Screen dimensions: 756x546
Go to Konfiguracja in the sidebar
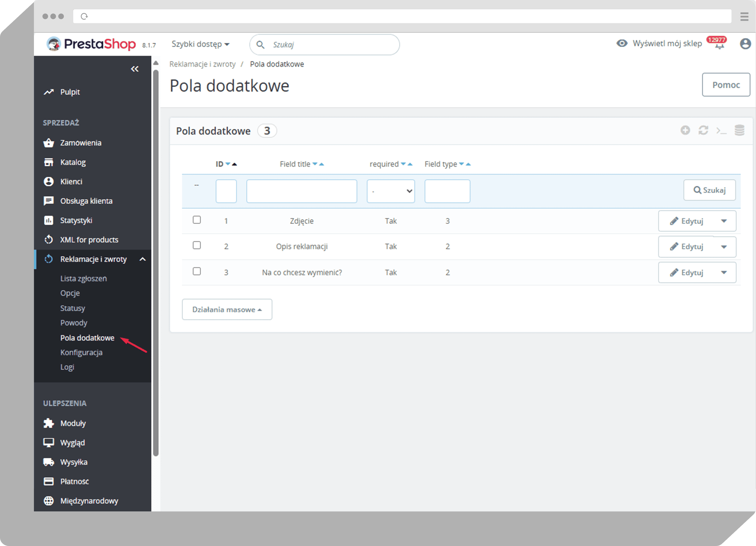(x=81, y=352)
